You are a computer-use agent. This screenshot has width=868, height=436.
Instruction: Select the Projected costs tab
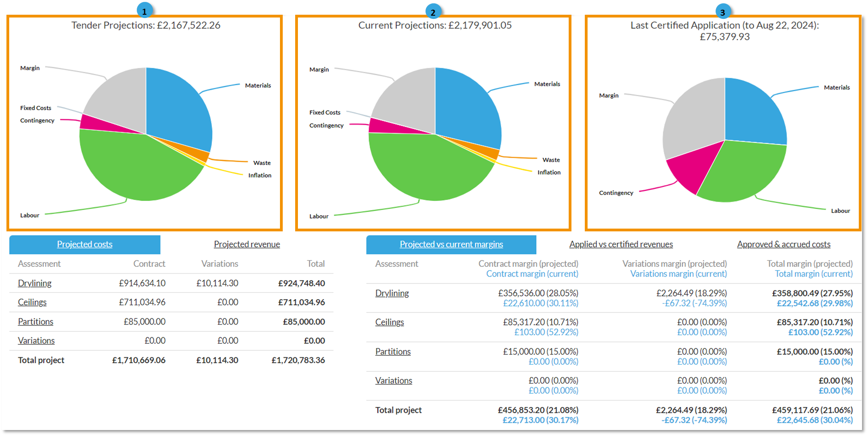click(85, 244)
